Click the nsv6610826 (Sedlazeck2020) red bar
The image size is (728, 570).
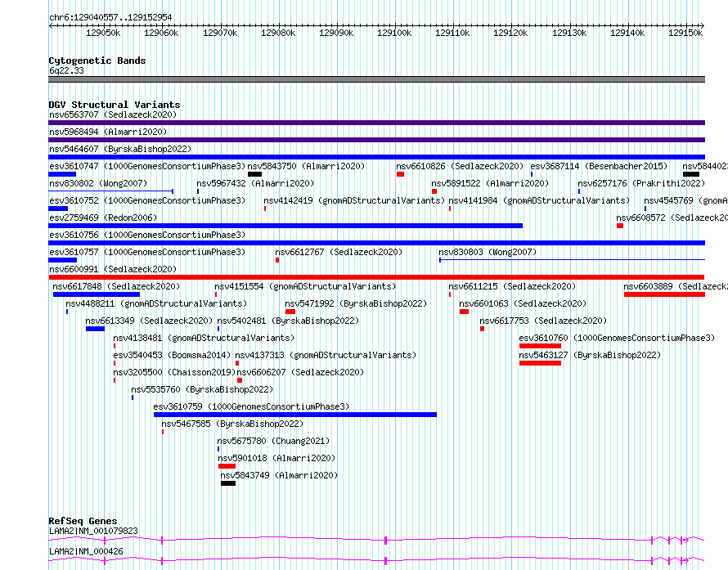[400, 174]
